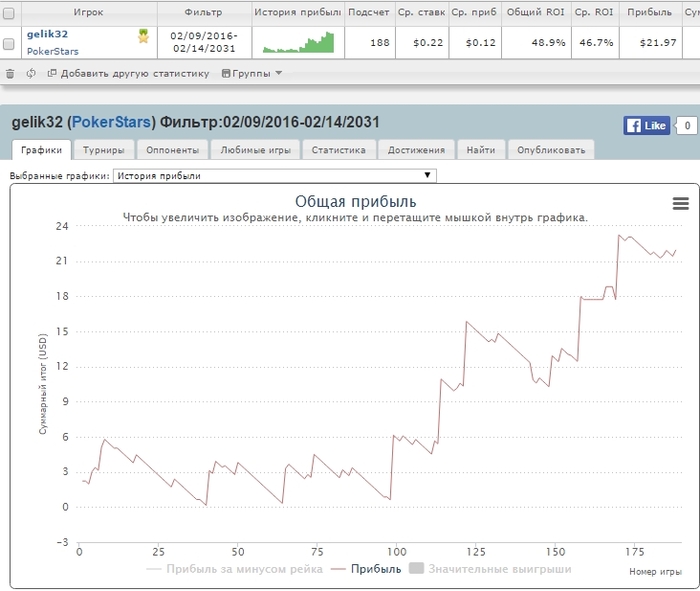Screen dimensions: 700x591
Task: Open the Оппоненты tab
Action: (x=171, y=150)
